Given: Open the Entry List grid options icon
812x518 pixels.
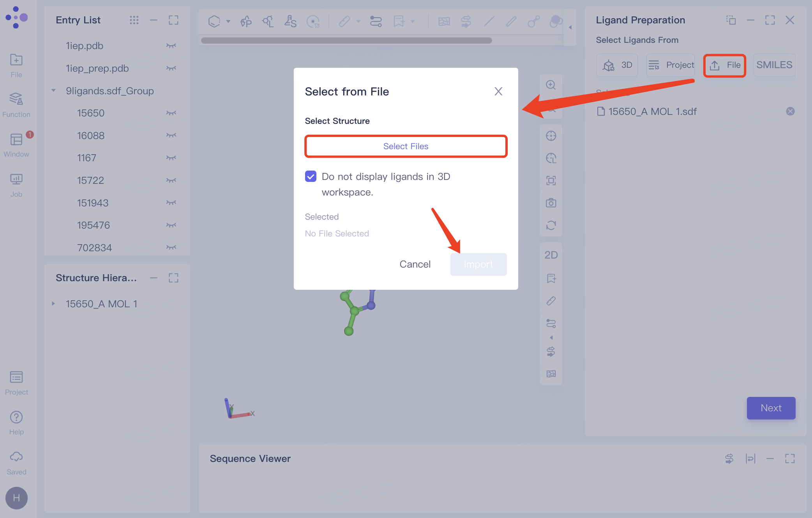Looking at the screenshot, I should pos(134,20).
